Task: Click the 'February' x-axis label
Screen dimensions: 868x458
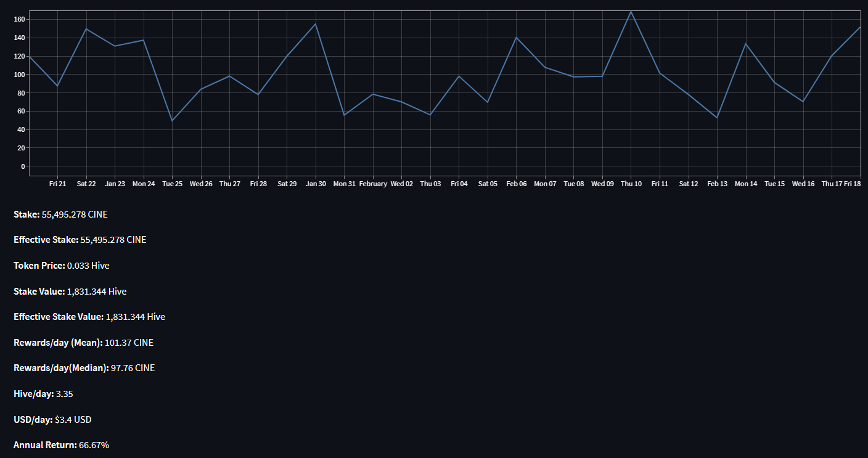Action: pyautogui.click(x=373, y=184)
